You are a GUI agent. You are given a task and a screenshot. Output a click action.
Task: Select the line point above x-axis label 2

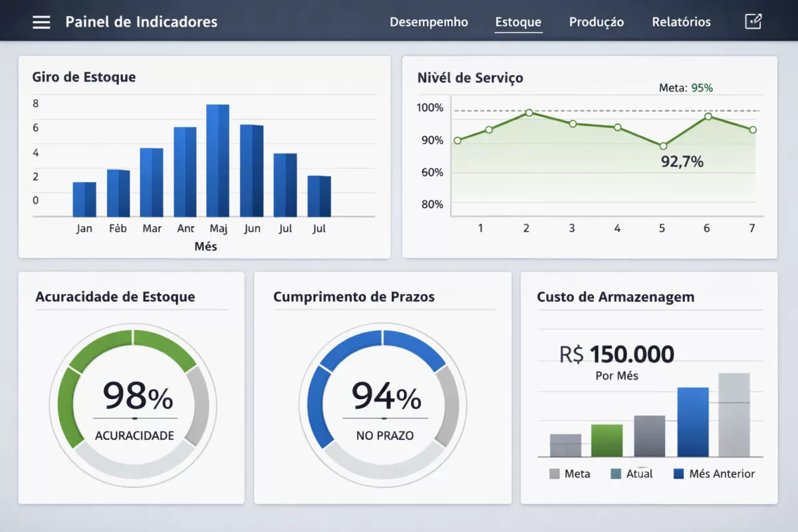point(529,112)
